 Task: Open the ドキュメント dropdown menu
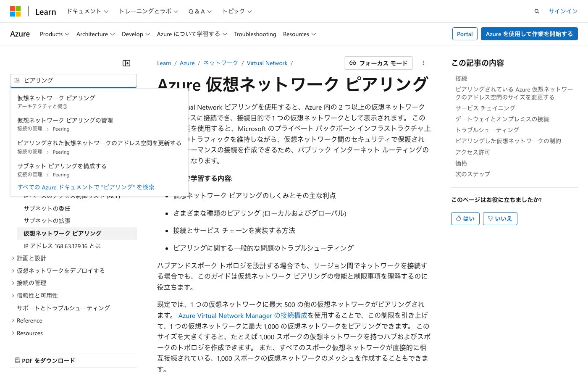tap(87, 11)
